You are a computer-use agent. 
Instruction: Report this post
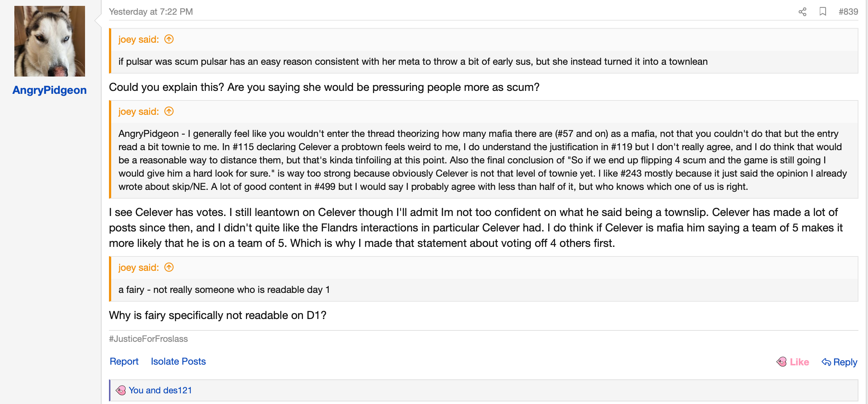124,361
